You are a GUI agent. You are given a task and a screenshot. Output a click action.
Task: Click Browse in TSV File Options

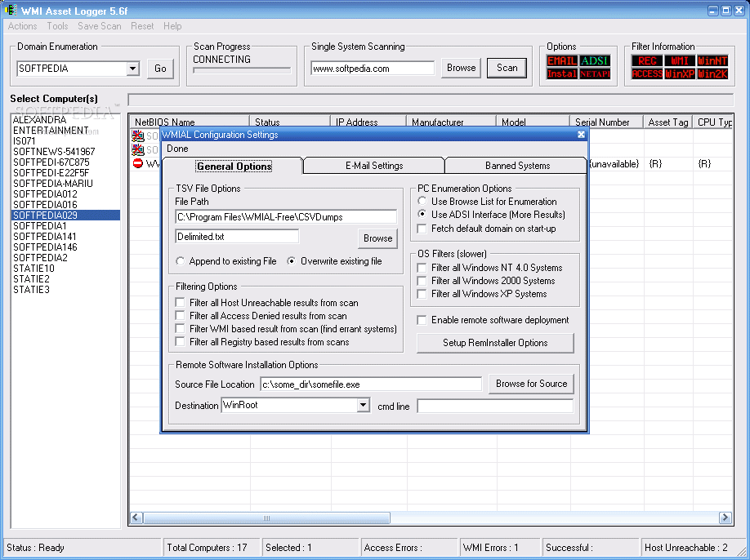pos(378,238)
